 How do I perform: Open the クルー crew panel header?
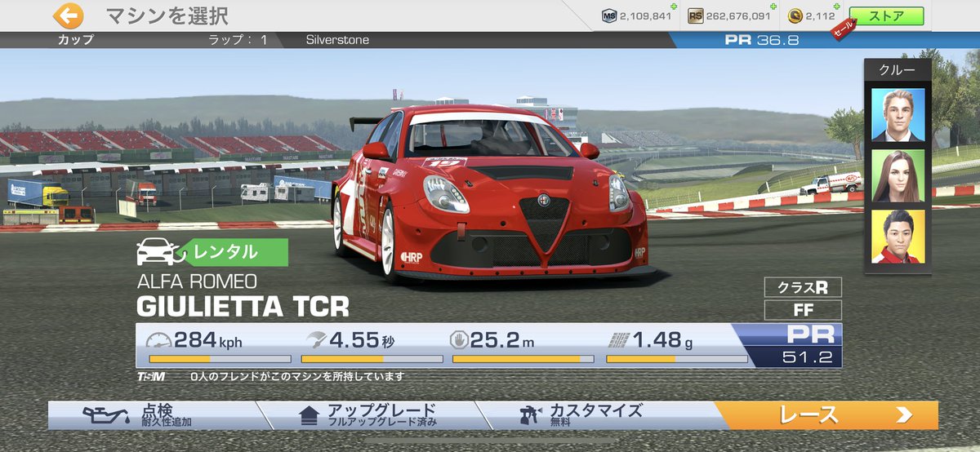(x=897, y=70)
